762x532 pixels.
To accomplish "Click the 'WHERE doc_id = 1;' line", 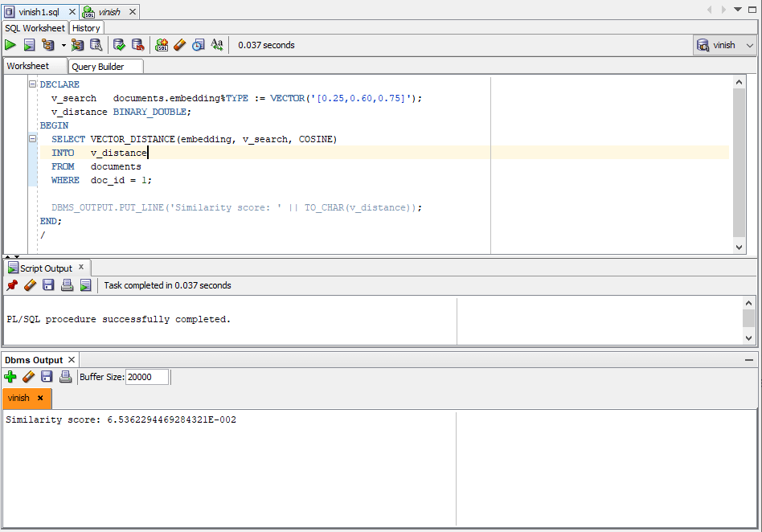I will pos(101,180).
